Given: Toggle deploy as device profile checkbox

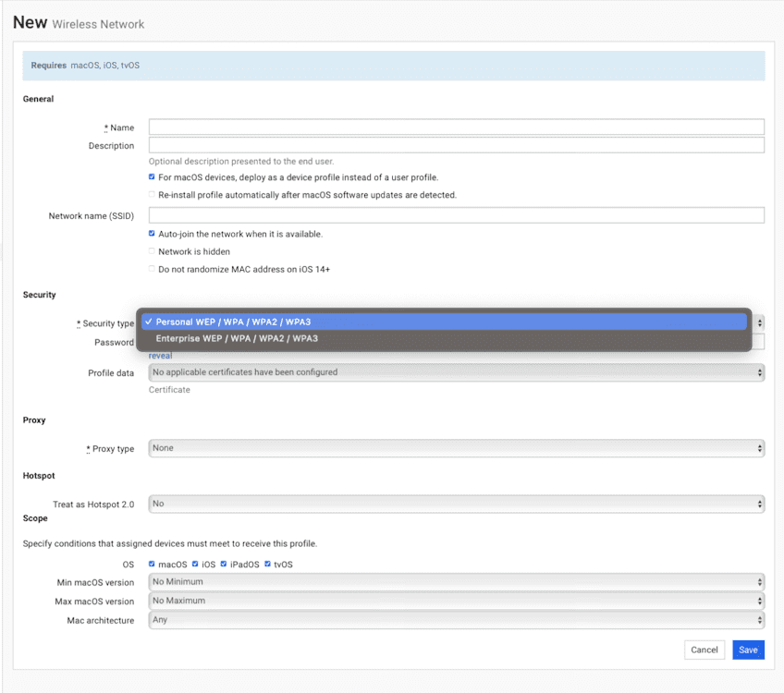Looking at the screenshot, I should pyautogui.click(x=152, y=176).
